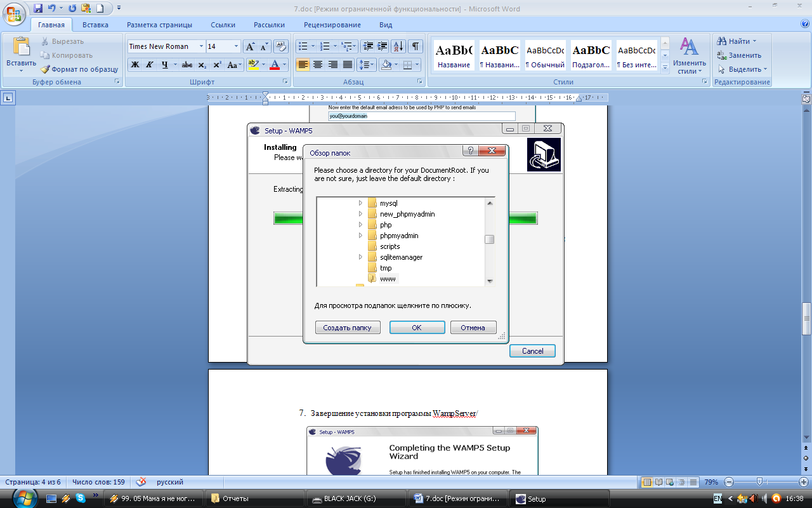The width and height of the screenshot is (812, 508).
Task: Open the underline style dropdown arrow
Action: [x=175, y=65]
